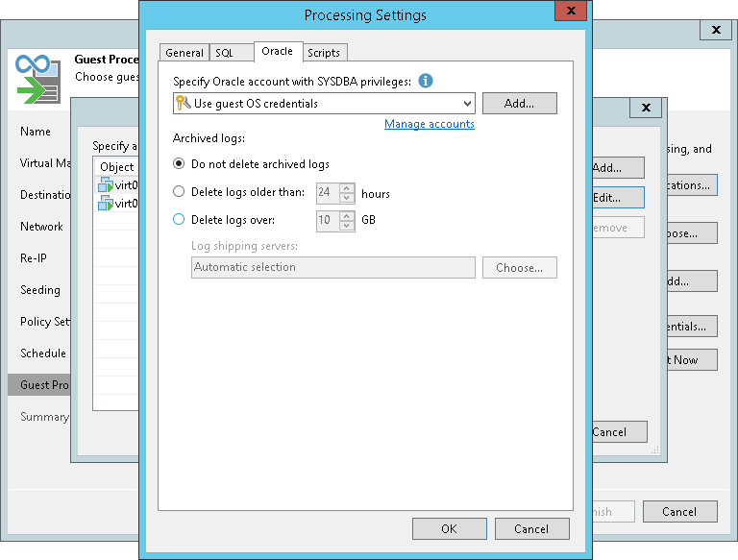Click the Guest Processing wizard logo icon
The height and width of the screenshot is (560, 738).
click(x=38, y=79)
